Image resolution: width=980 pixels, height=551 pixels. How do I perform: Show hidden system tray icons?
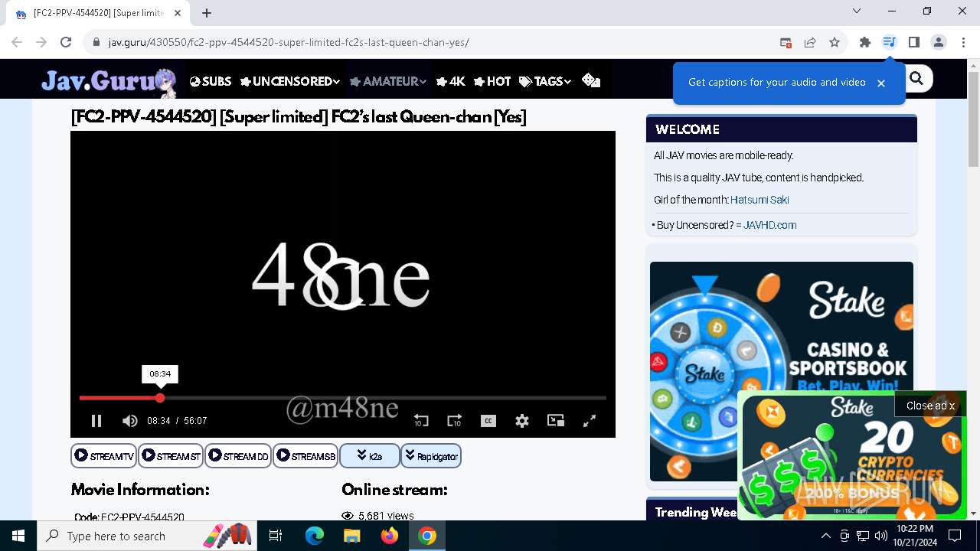coord(825,536)
